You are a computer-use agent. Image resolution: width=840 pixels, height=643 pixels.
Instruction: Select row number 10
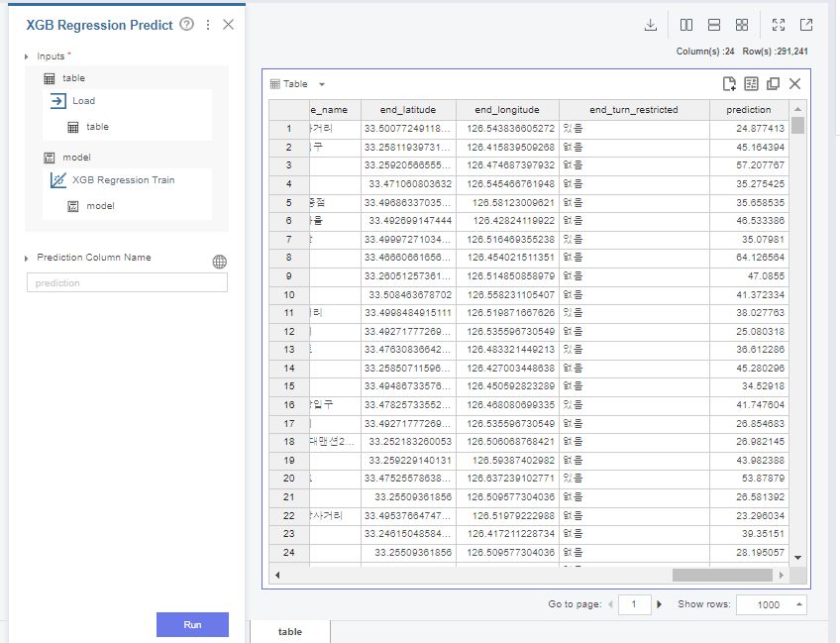point(289,294)
